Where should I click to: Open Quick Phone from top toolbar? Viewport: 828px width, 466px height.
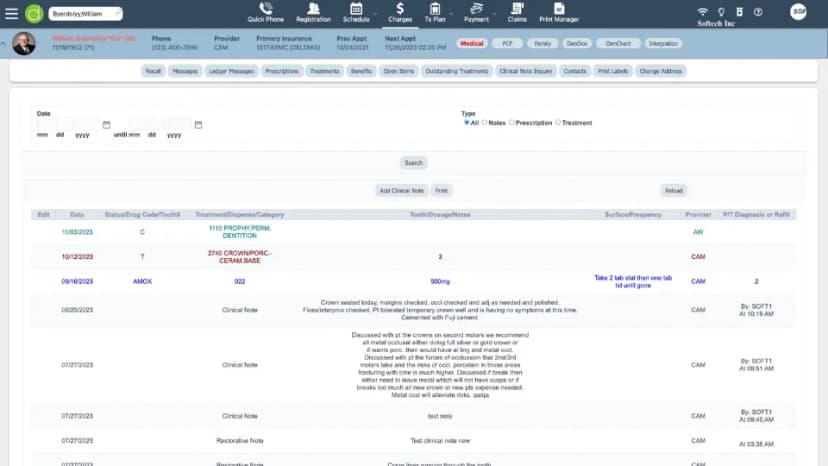(x=265, y=12)
